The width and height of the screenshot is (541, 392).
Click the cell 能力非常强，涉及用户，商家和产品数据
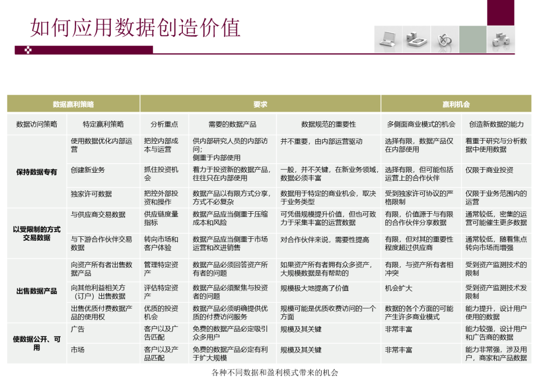496,354
